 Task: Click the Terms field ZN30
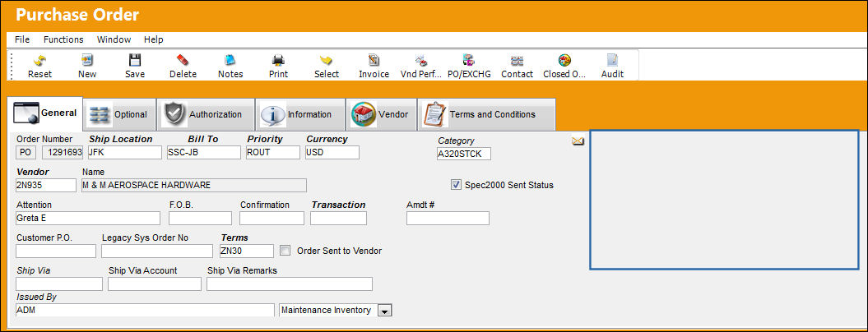point(246,251)
